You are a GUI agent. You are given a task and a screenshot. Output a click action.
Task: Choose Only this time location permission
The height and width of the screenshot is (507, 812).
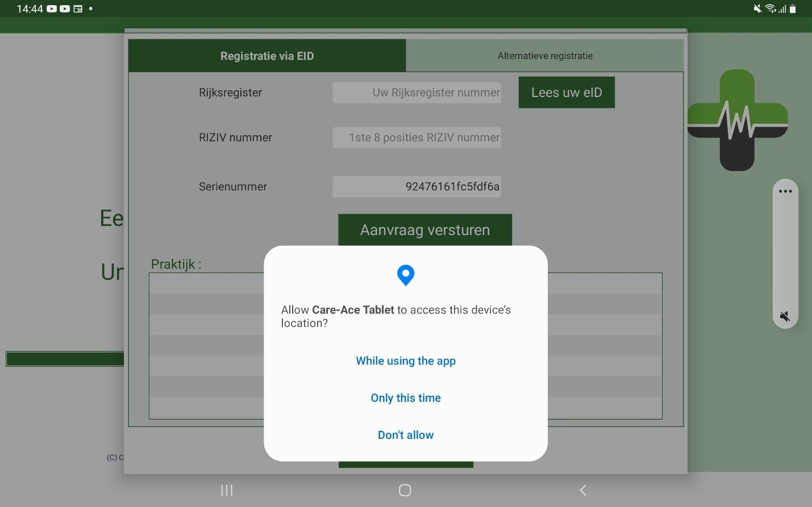point(406,398)
